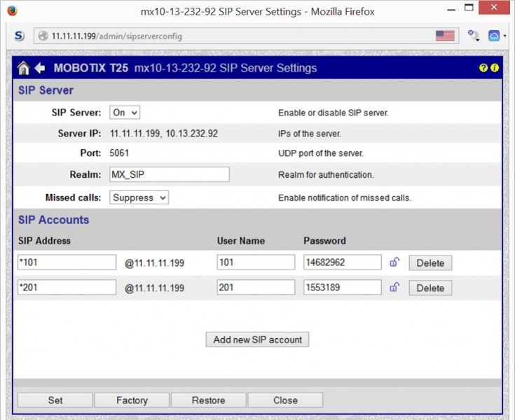Screen dimensions: 515x420
Task: Click Add new SIP account button
Action: tap(258, 339)
